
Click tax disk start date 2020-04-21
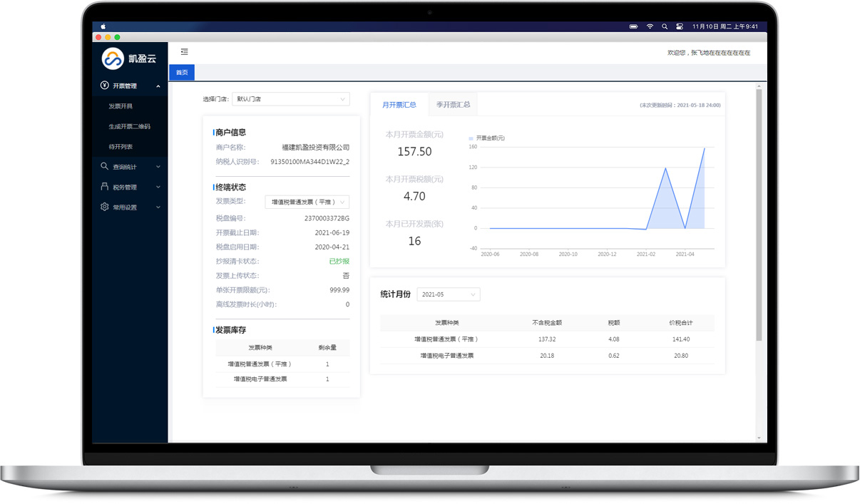(x=332, y=247)
